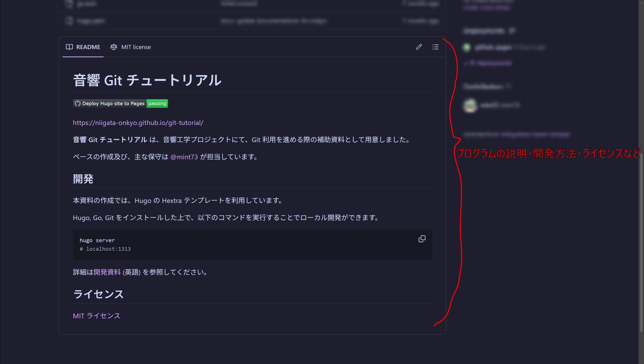The image size is (644, 364).
Task: Switch to the MIT license tab
Action: [x=131, y=47]
